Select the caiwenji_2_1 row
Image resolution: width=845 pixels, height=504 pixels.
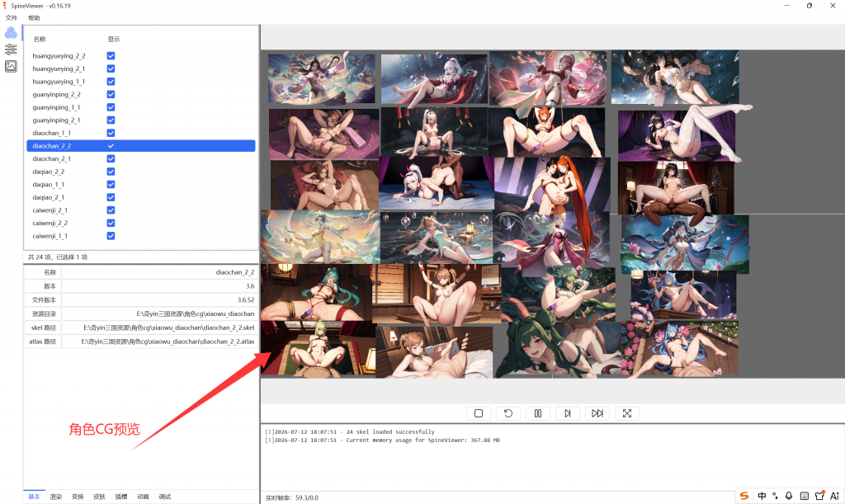point(140,210)
